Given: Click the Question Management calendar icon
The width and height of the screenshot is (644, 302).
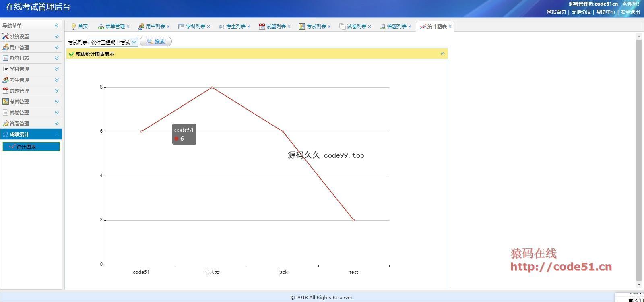Looking at the screenshot, I should pos(5,91).
